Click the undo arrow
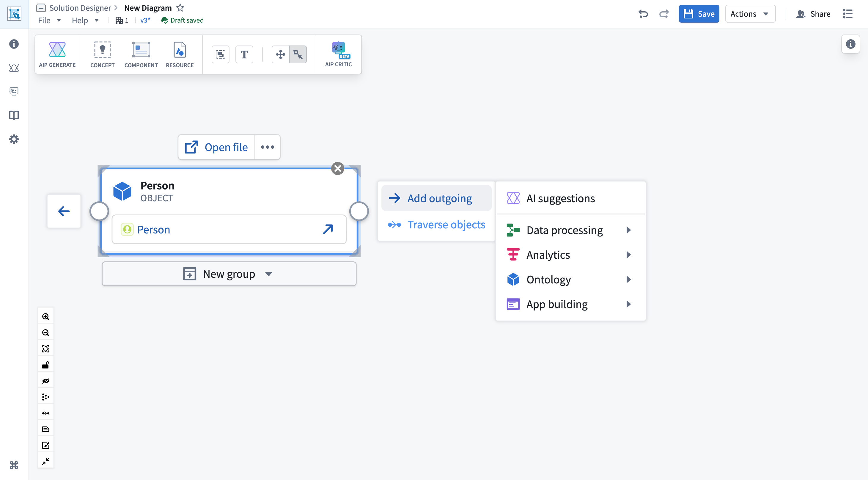 643,14
